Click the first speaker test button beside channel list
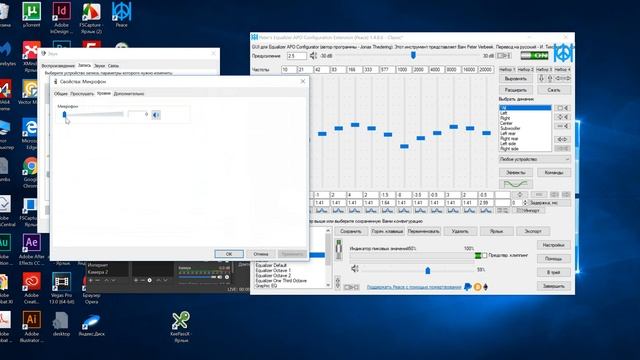This screenshot has width=640, height=360. point(563,108)
